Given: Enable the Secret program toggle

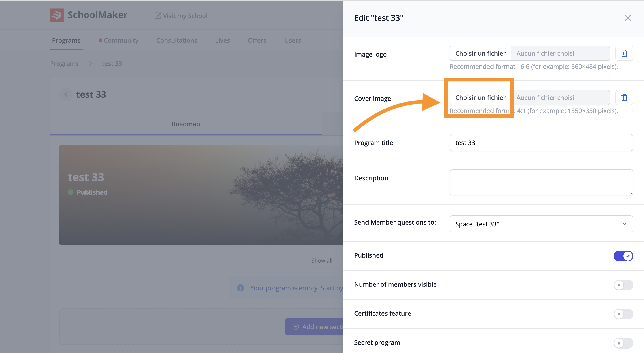Looking at the screenshot, I should [x=623, y=343].
